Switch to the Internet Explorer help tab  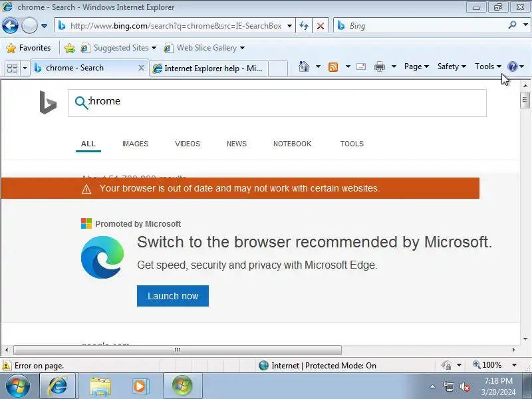tap(209, 68)
